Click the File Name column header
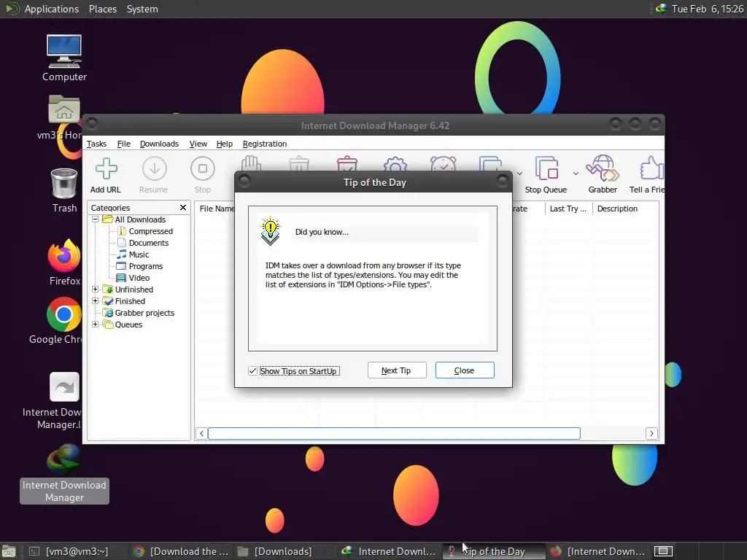Image resolution: width=747 pixels, height=560 pixels. 216,209
